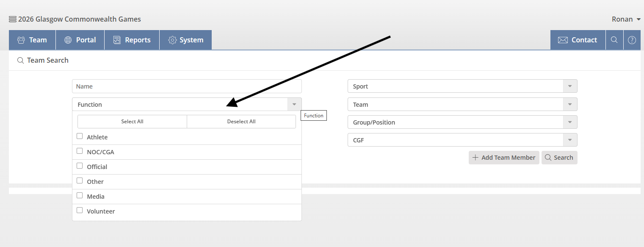Open help via the question mark icon
The width and height of the screenshot is (644, 247).
(x=632, y=40)
